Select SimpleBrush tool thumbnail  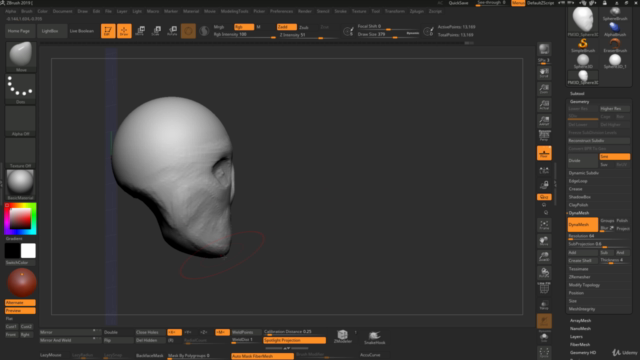[x=583, y=45]
